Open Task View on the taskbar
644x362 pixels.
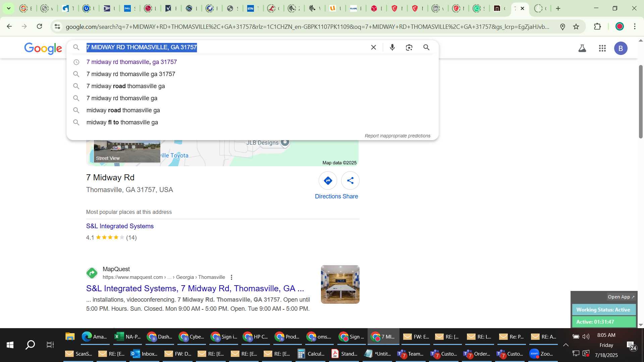(x=50, y=345)
